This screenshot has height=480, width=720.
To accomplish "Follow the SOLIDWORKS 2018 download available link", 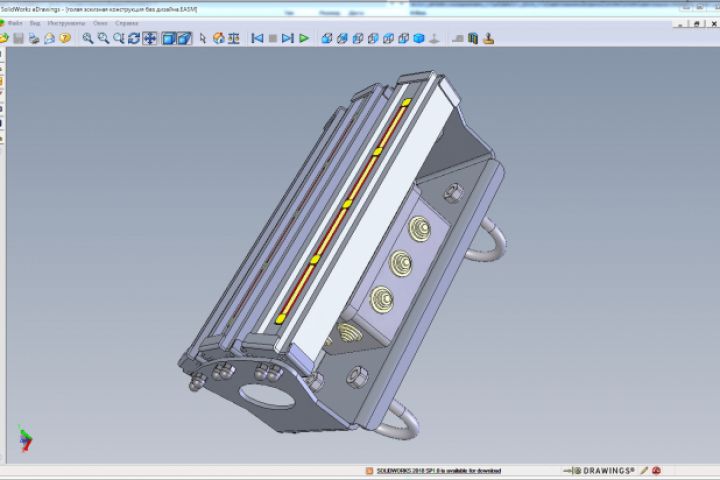I will [x=439, y=471].
